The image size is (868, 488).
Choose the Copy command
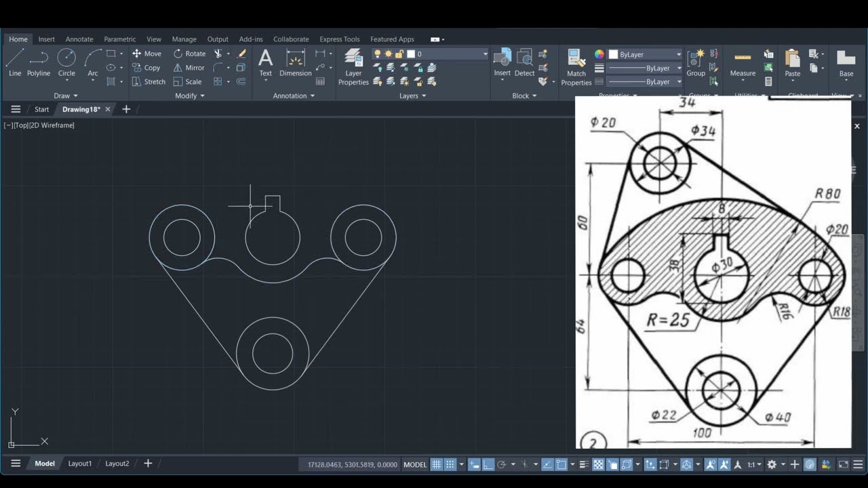pos(146,68)
